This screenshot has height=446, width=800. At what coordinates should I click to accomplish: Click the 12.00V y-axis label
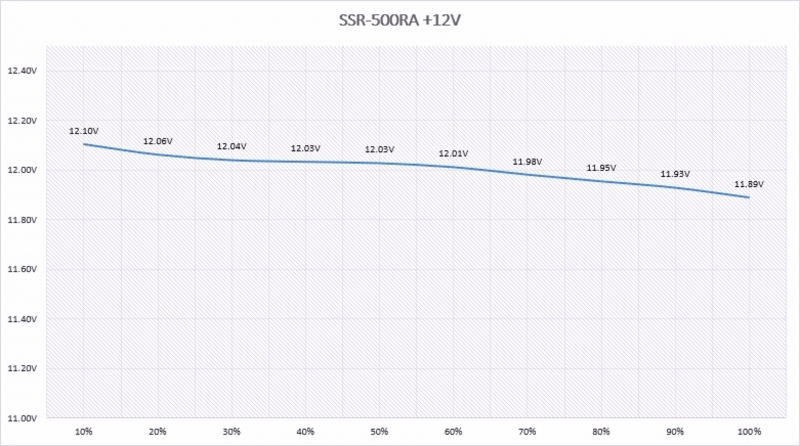pyautogui.click(x=22, y=170)
